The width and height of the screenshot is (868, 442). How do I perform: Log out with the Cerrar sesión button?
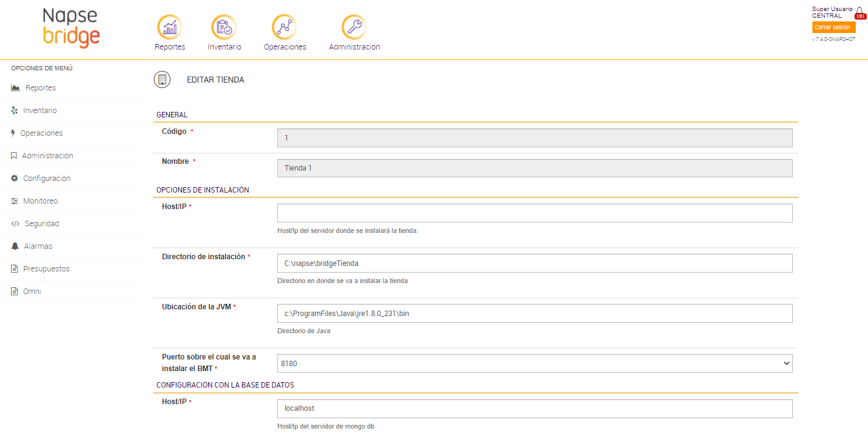834,28
